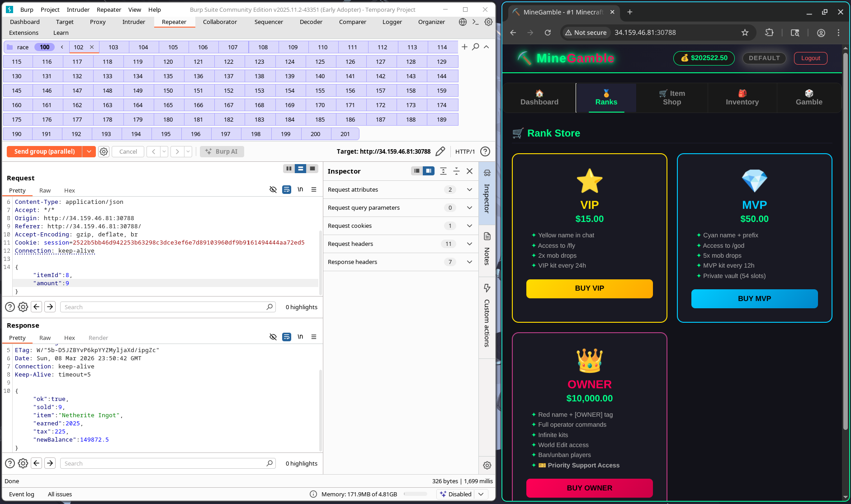Select top-bottom layout view

pos(300,169)
